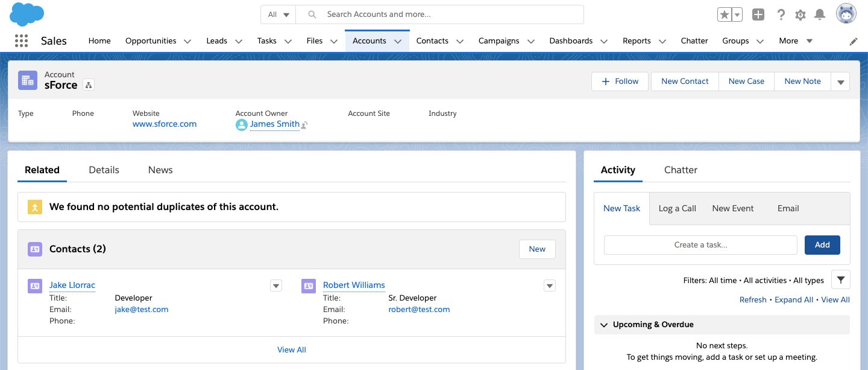This screenshot has height=370, width=868.
Task: Open the Help question mark icon
Action: point(781,15)
